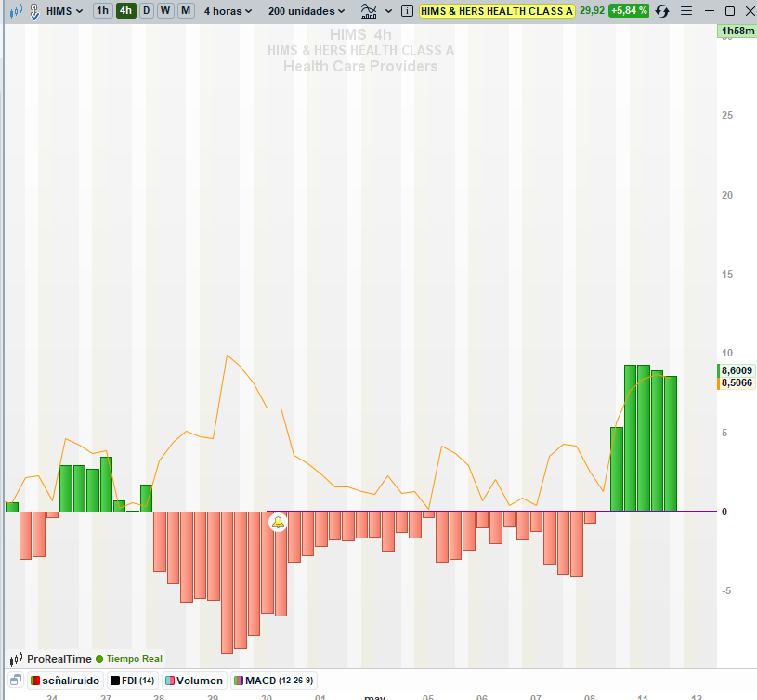Select the señal/ruido indicator button
The height and width of the screenshot is (700, 757).
(x=65, y=681)
